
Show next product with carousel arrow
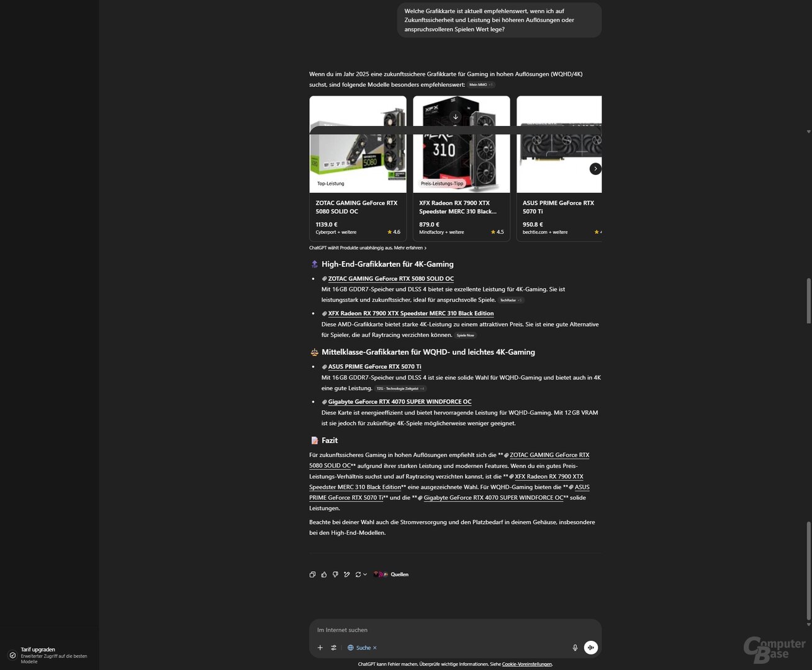pyautogui.click(x=595, y=169)
